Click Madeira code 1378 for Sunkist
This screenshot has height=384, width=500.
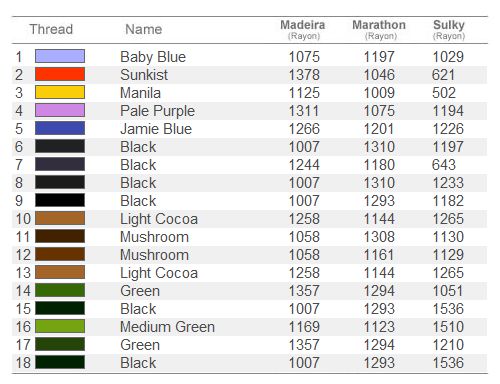(304, 75)
